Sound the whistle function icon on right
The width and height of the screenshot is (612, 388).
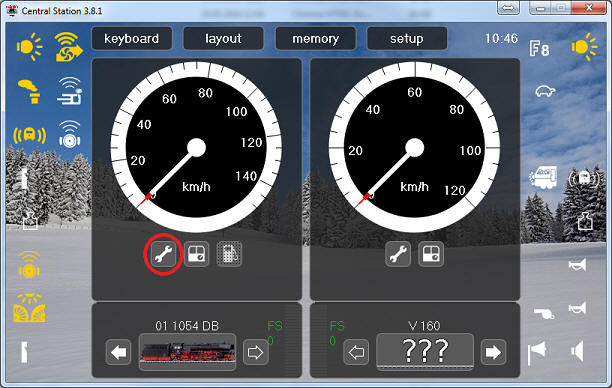(x=544, y=313)
